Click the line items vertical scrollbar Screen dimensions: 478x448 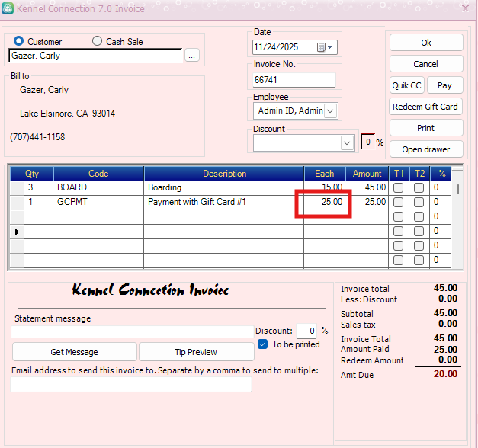(458, 221)
